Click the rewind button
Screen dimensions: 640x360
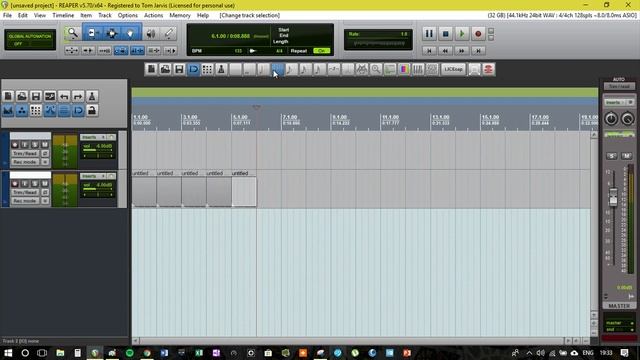[445, 51]
